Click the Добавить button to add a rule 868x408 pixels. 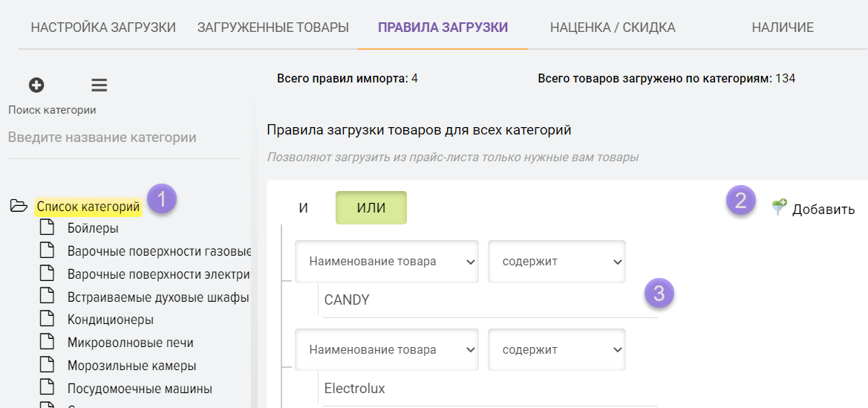(823, 209)
